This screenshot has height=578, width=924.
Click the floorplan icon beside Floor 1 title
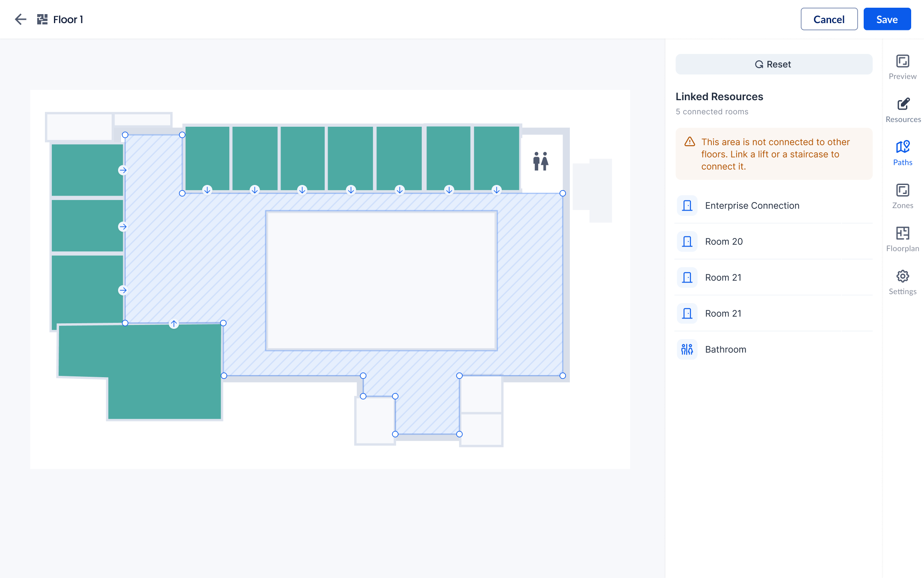[x=42, y=19]
